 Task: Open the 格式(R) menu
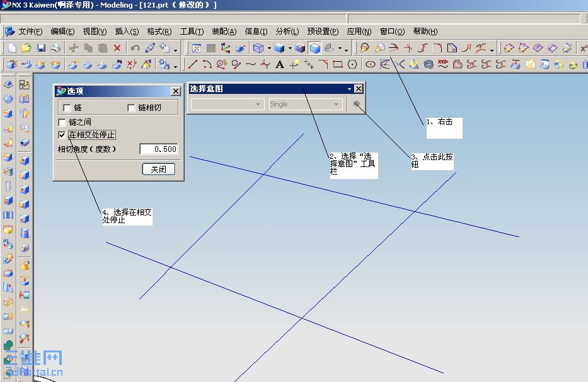pyautogui.click(x=159, y=32)
